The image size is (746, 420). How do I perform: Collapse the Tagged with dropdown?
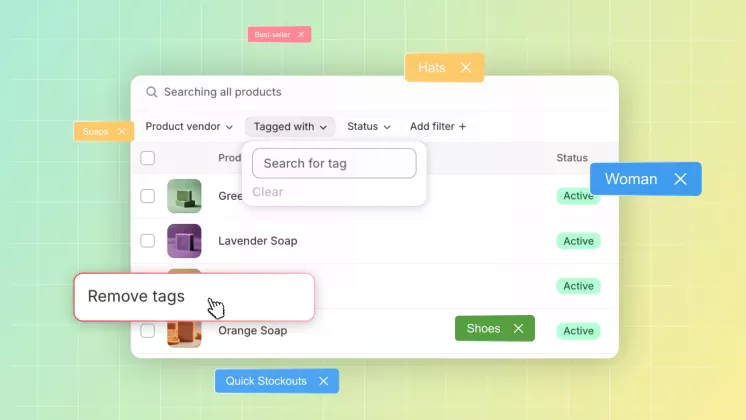click(290, 127)
